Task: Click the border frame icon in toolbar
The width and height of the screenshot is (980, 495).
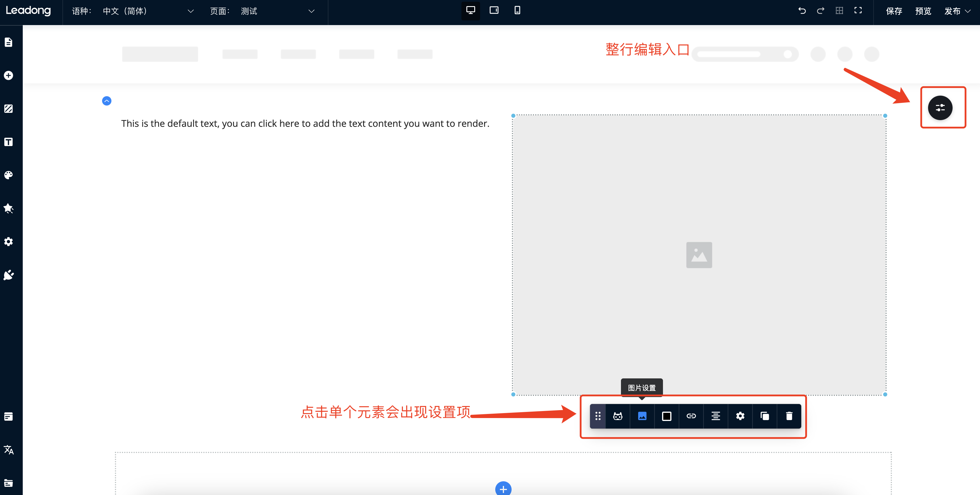Action: [x=666, y=416]
